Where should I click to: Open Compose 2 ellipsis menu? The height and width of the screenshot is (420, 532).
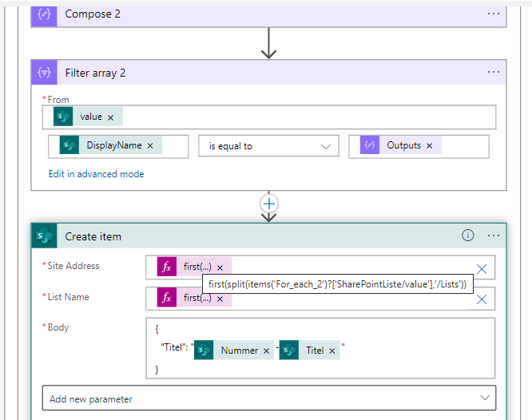(x=494, y=14)
